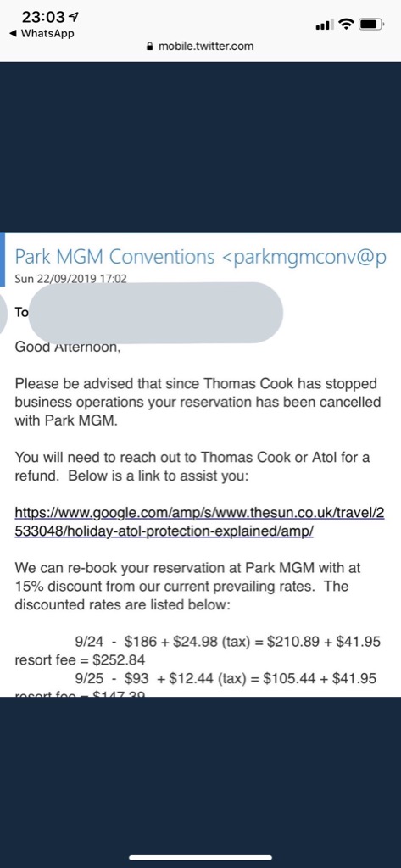Tap the Park MGM Conventions sender name
This screenshot has width=401, height=868.
coord(114,257)
